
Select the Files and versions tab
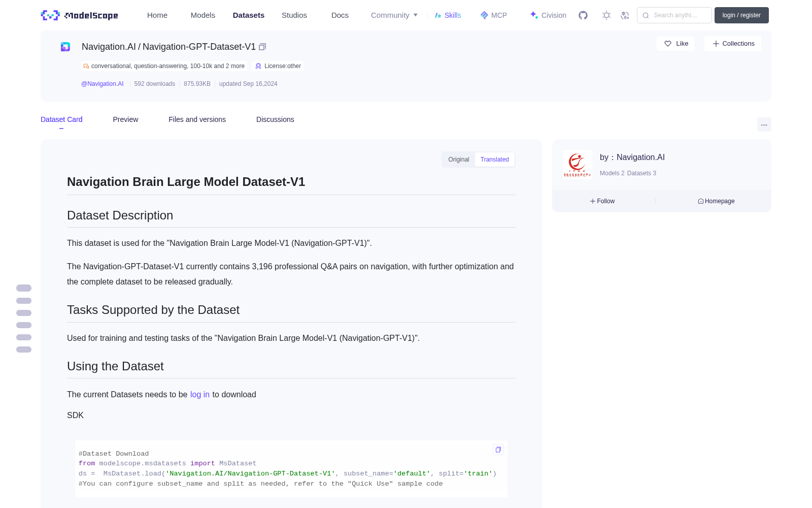click(197, 119)
